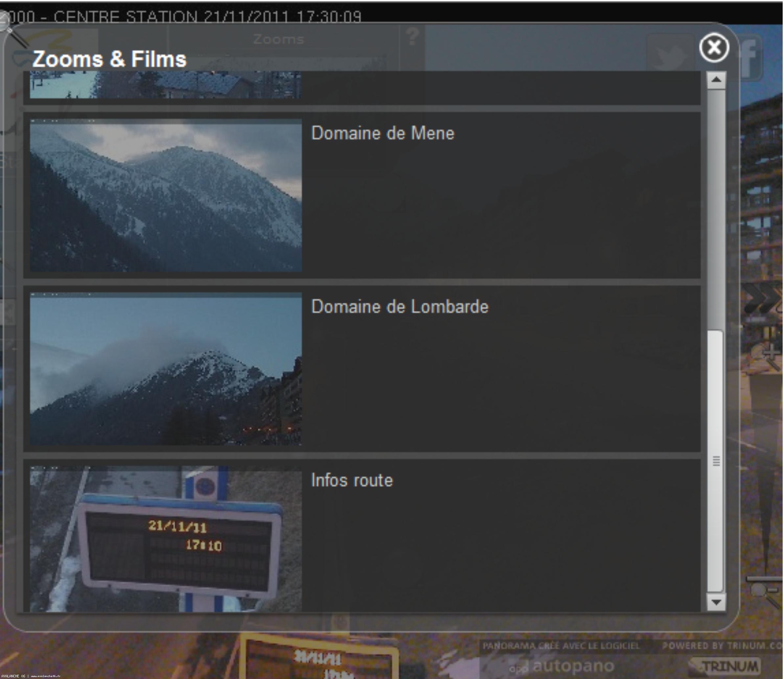Image resolution: width=784 pixels, height=679 pixels.
Task: Open the Domaine de Mene thumbnail
Action: [166, 196]
